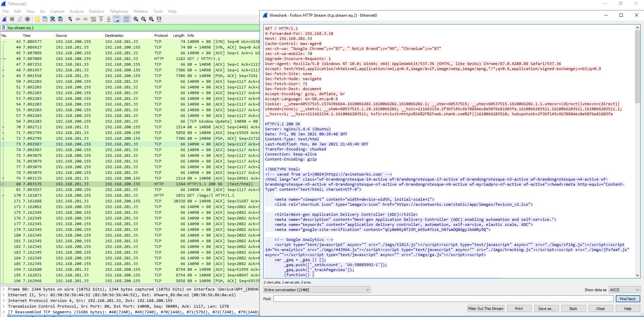Click the Print button
Image resolution: width=644 pixels, height=317 pixels.
519,309
